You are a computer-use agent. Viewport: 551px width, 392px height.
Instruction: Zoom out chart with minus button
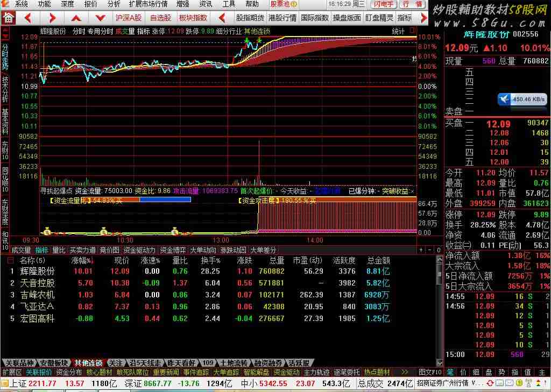click(430, 250)
